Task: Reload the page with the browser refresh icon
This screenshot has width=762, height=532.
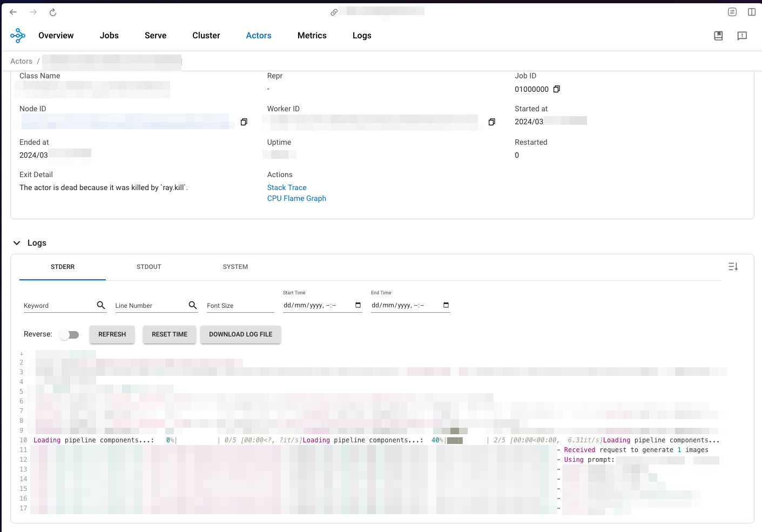Action: coord(52,12)
